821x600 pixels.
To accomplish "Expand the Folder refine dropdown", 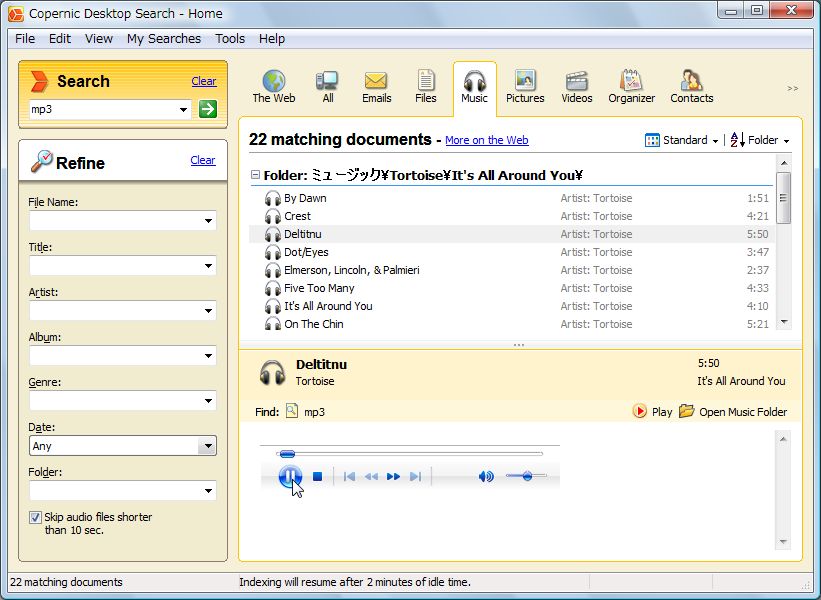I will (208, 491).
